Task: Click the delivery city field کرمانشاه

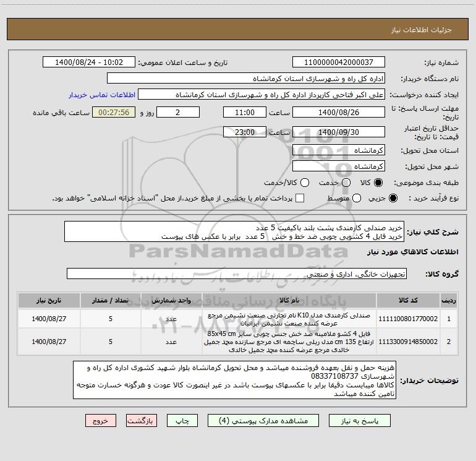Action: 339,166
